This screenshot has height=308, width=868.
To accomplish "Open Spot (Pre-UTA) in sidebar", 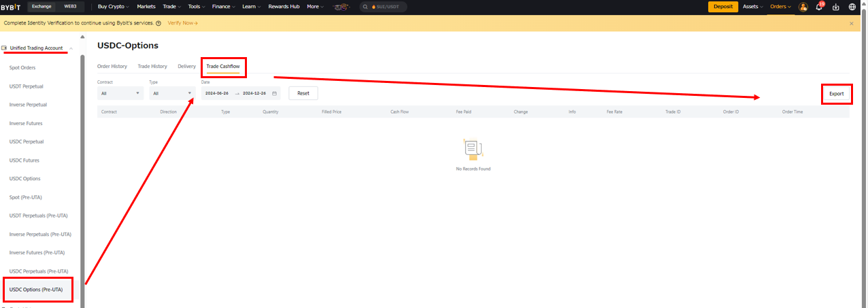I will pyautogui.click(x=27, y=196).
